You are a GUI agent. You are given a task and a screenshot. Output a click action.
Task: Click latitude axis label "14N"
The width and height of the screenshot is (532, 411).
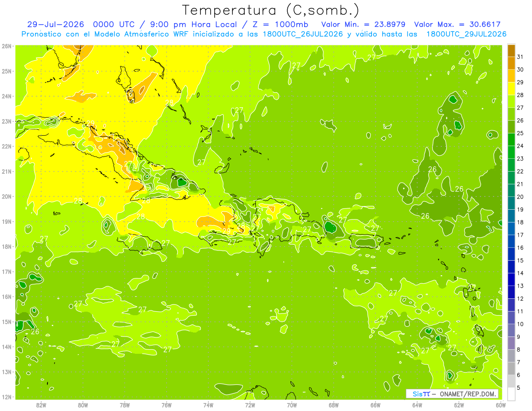coord(6,347)
